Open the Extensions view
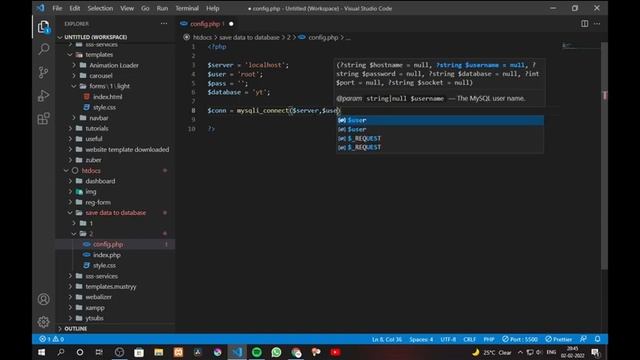640x360 pixels. (43, 119)
